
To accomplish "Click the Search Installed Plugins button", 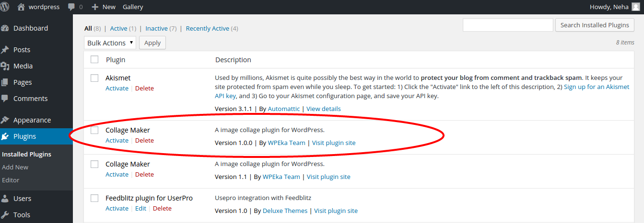I will 595,25.
